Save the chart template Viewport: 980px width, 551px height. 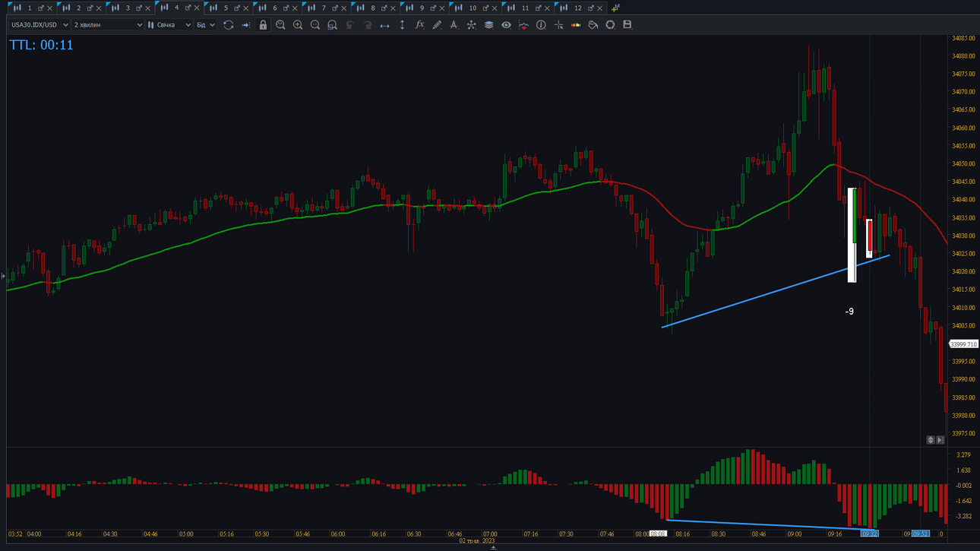click(628, 25)
